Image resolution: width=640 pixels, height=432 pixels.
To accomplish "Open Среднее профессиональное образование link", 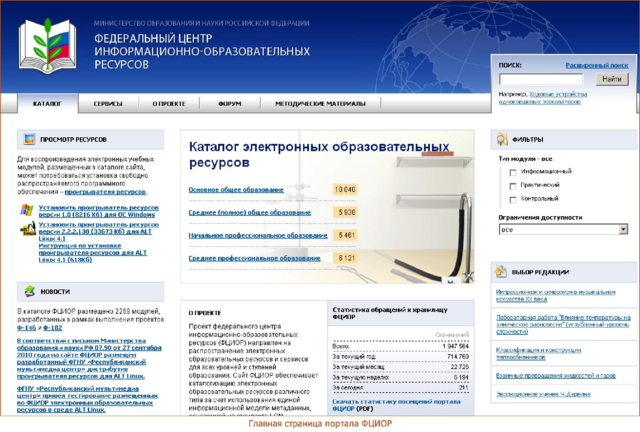I will click(x=254, y=258).
